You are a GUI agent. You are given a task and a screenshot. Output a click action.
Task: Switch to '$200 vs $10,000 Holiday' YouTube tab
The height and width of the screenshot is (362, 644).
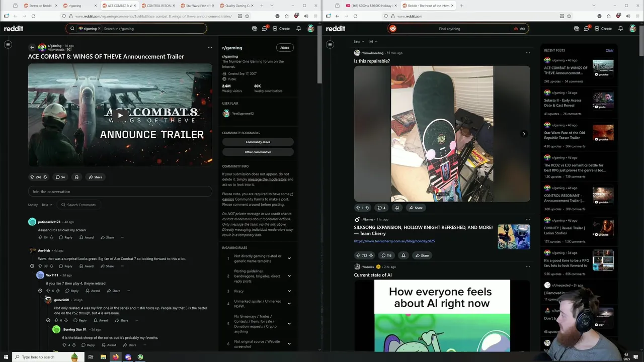pyautogui.click(x=371, y=6)
